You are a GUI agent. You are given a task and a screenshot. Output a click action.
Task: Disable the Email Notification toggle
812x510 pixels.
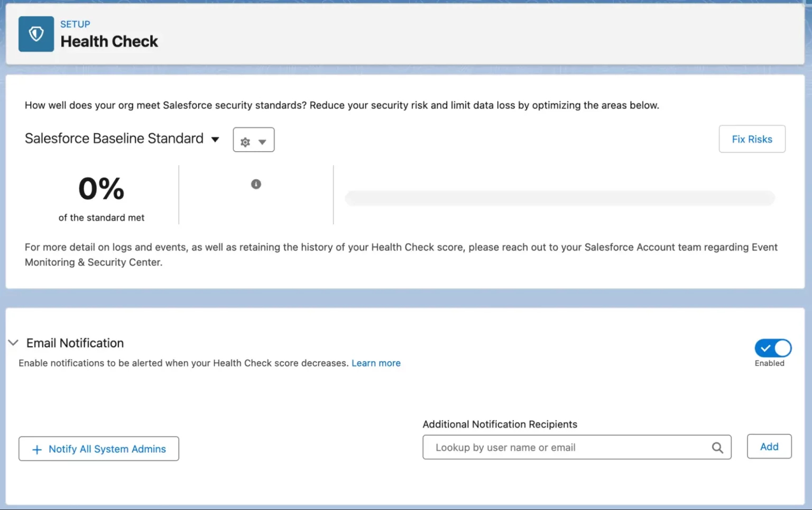[772, 348]
